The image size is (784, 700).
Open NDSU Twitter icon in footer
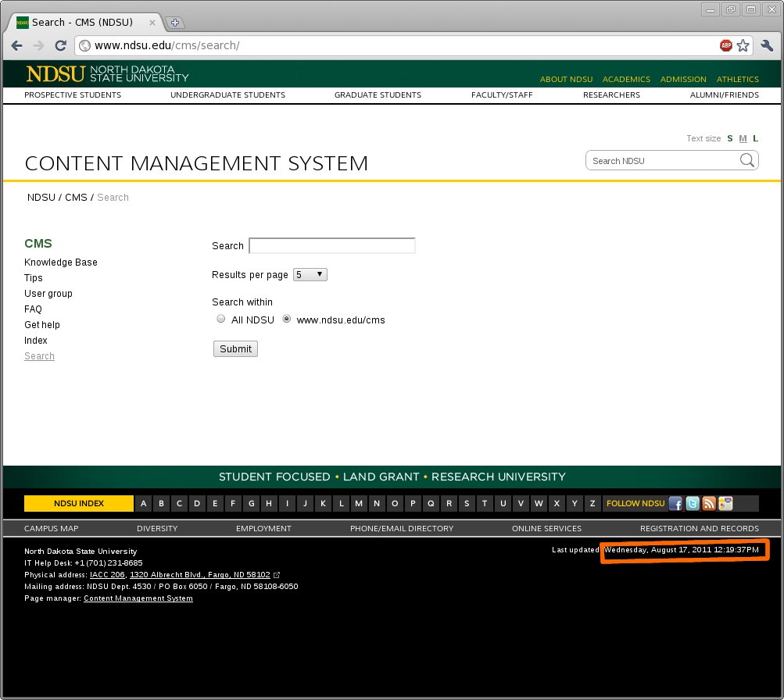693,504
